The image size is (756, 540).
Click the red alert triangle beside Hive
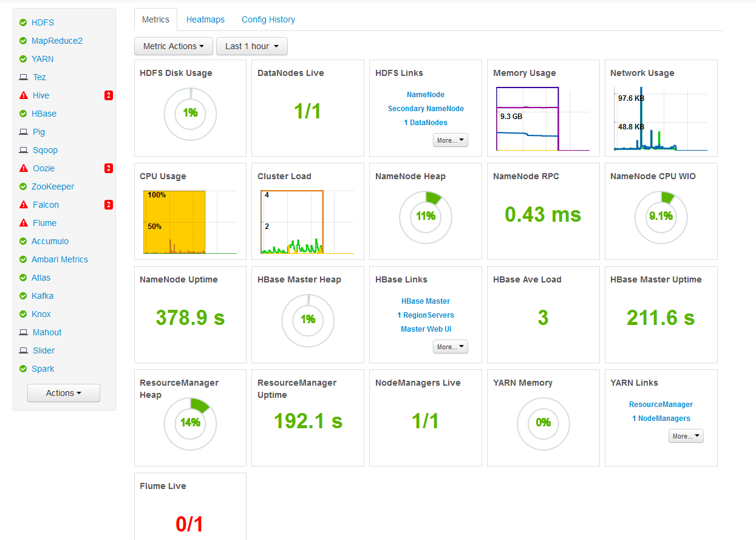pos(22,95)
